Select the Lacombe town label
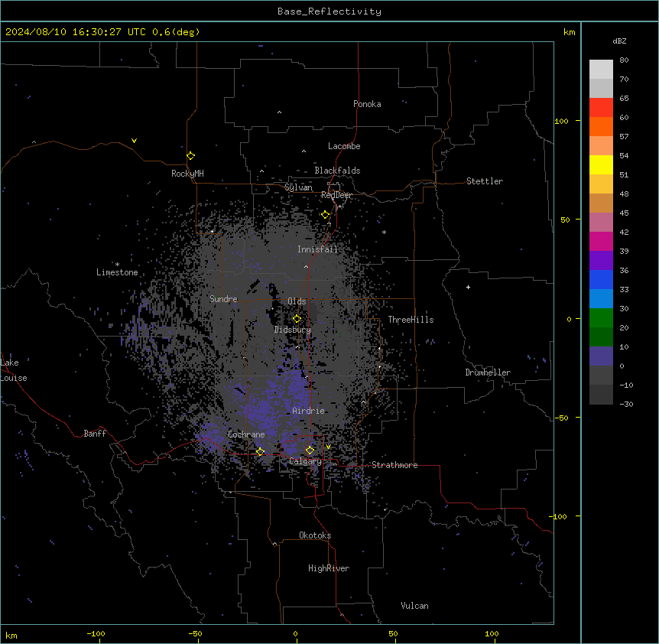Viewport: 659px width, 644px height. 344,146
